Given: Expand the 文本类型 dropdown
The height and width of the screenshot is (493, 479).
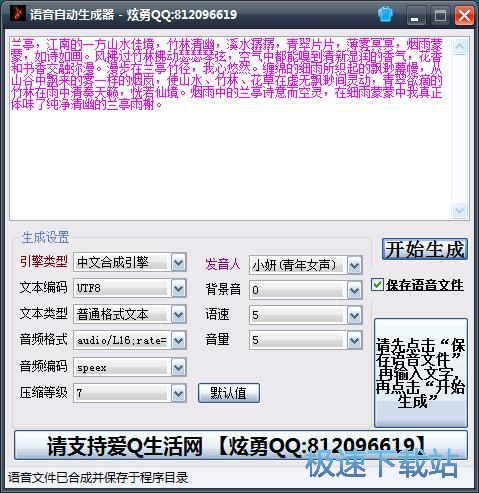Looking at the screenshot, I should (179, 314).
